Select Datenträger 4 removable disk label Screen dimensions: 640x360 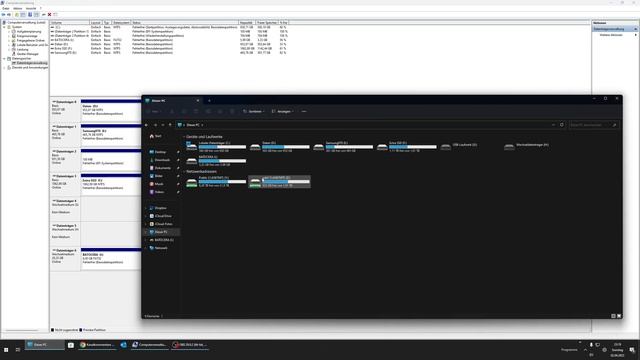pos(65,209)
